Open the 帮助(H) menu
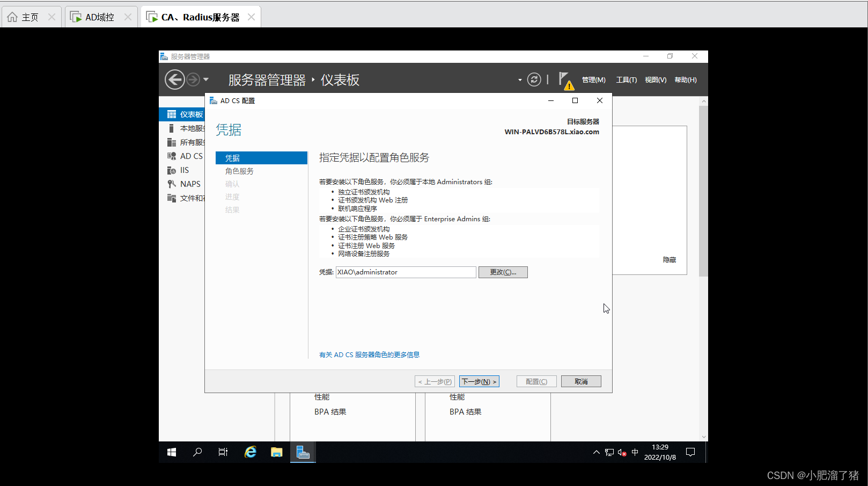Image resolution: width=868 pixels, height=486 pixels. coord(686,80)
